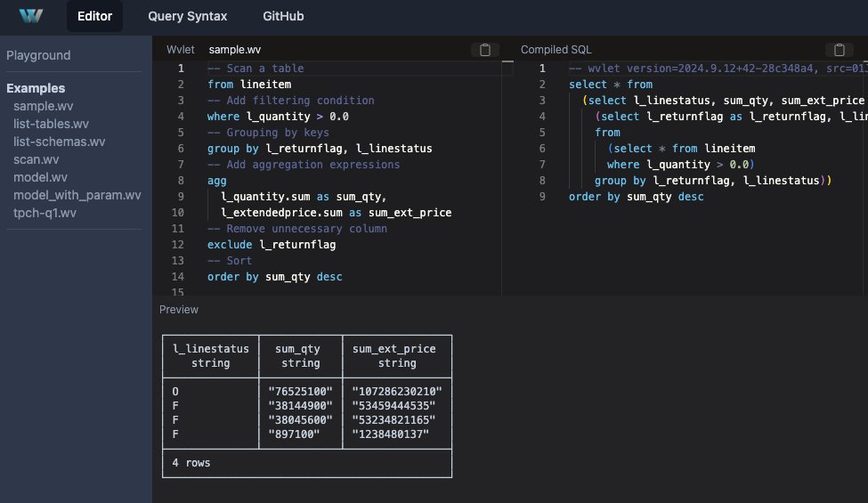Click the O value in l_linestatus column

click(x=175, y=391)
